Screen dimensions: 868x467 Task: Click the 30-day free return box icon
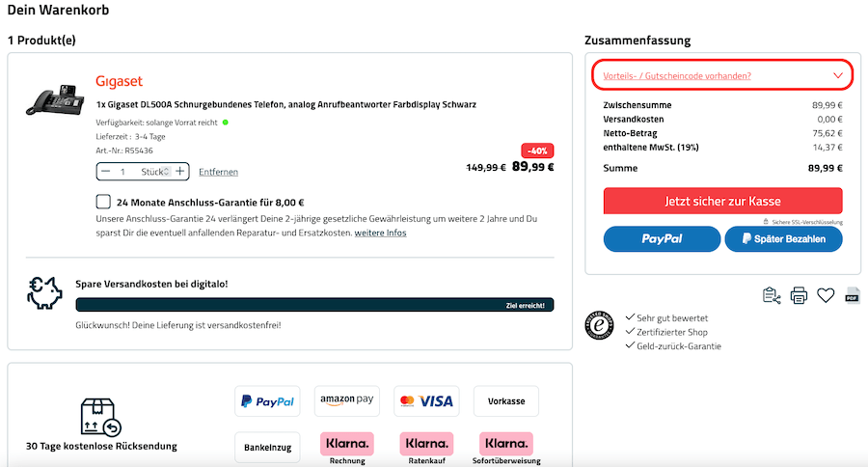coord(100,418)
